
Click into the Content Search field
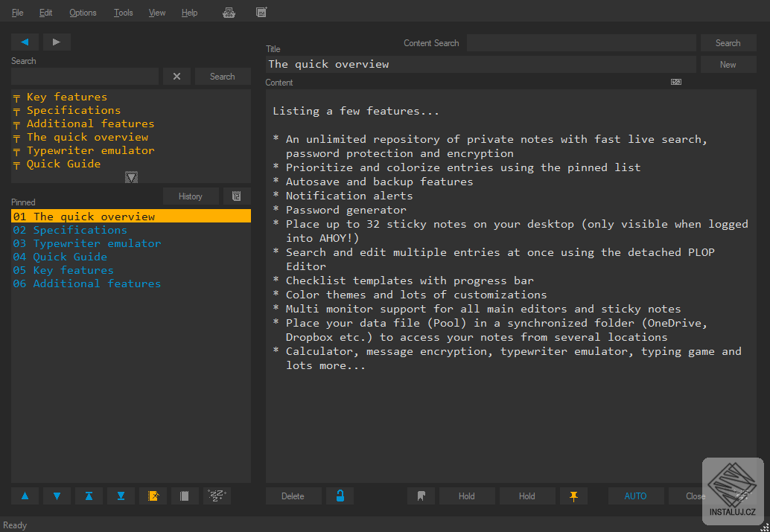[x=581, y=43]
